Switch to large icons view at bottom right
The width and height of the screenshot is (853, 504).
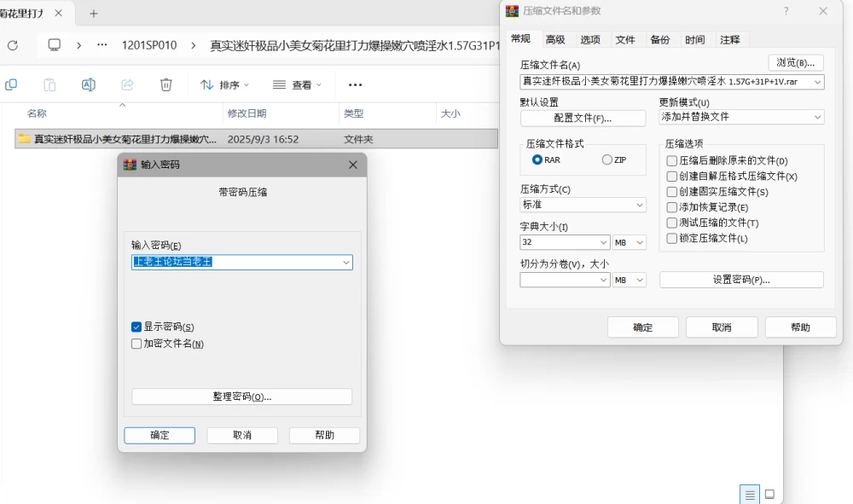pyautogui.click(x=769, y=495)
